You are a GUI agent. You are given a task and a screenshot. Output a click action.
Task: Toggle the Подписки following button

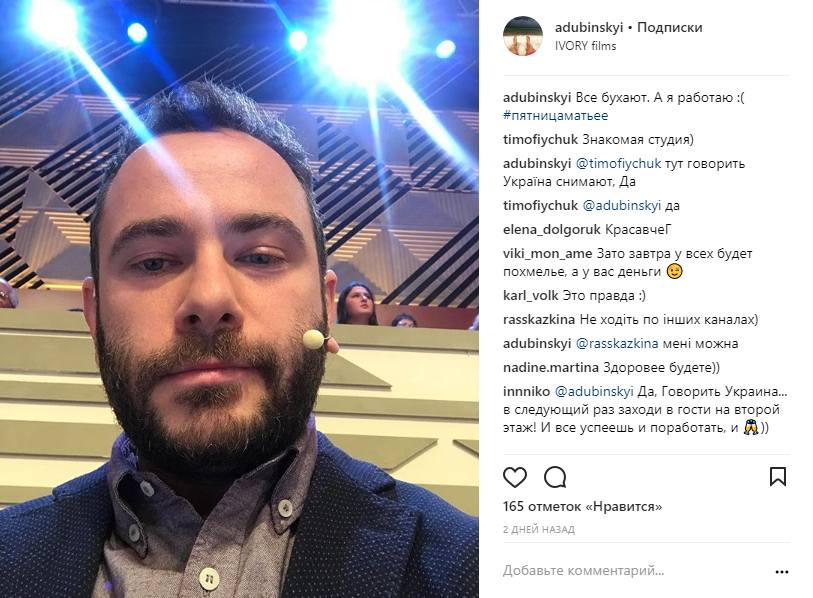click(670, 27)
